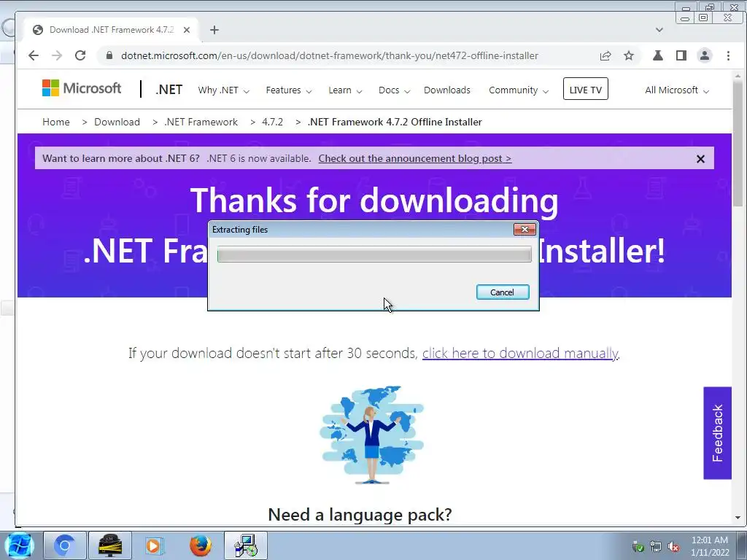Image resolution: width=747 pixels, height=560 pixels.
Task: Expand the All Microsoft menu
Action: coord(676,90)
